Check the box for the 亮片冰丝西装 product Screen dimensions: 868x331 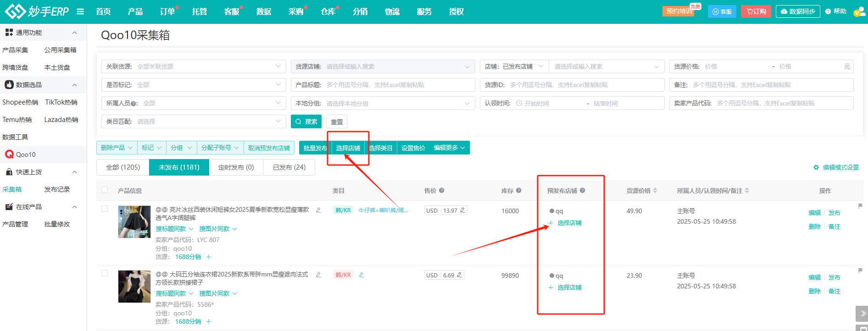(x=105, y=209)
